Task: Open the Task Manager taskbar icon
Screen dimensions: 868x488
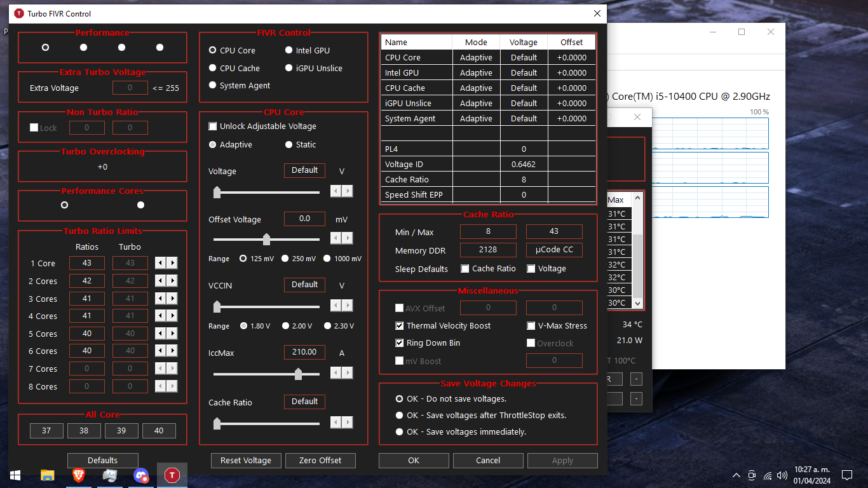Action: 109,475
